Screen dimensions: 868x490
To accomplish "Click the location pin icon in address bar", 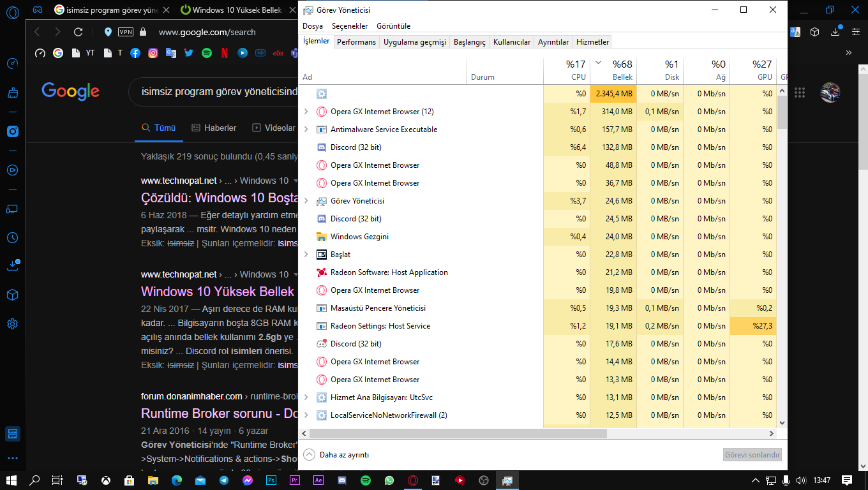I will (108, 32).
